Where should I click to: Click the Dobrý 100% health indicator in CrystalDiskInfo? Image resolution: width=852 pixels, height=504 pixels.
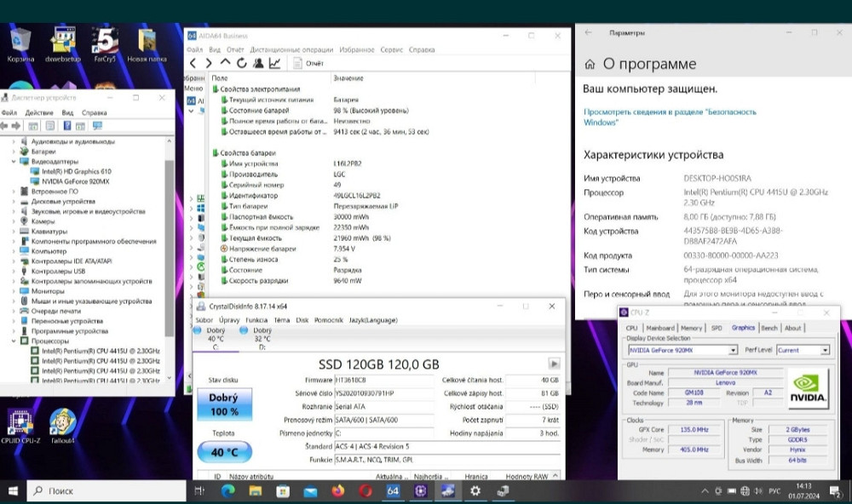(225, 405)
